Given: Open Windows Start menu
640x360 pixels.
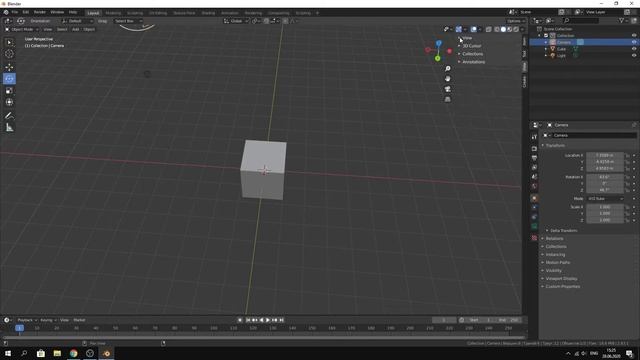Looking at the screenshot, I should [7, 353].
